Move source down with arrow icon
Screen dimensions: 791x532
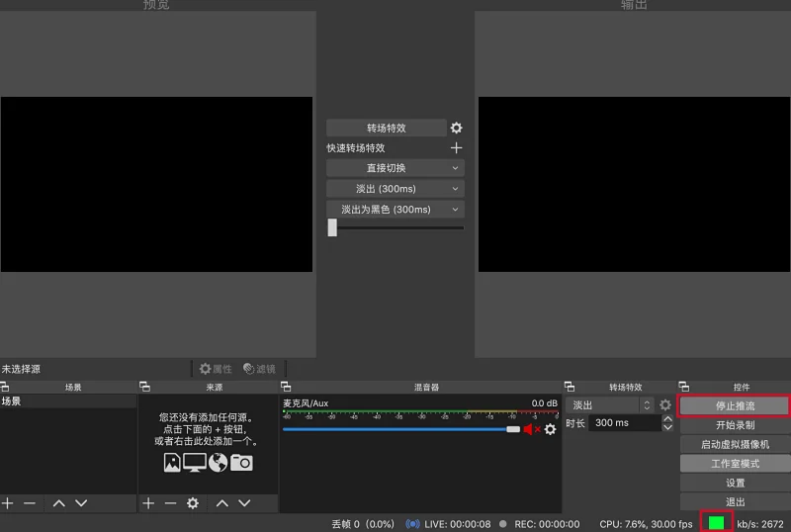tap(244, 503)
